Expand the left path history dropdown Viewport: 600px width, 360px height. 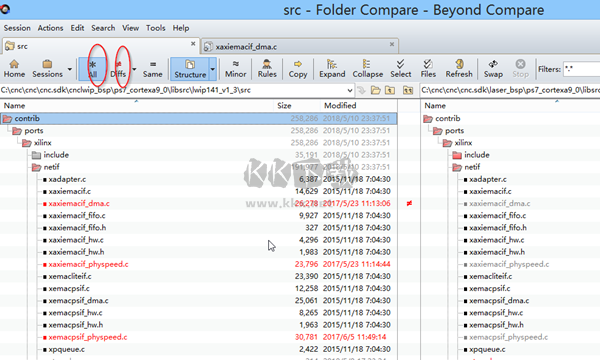pyautogui.click(x=350, y=91)
